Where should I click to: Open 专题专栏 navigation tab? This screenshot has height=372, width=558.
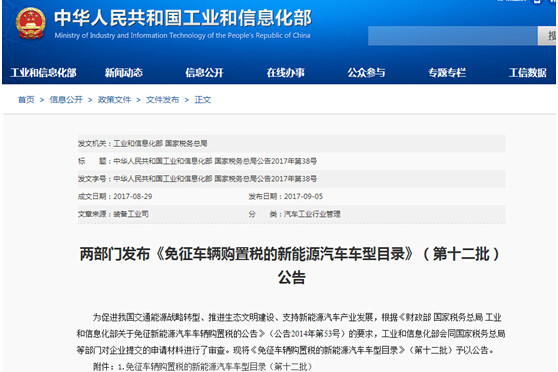(447, 73)
